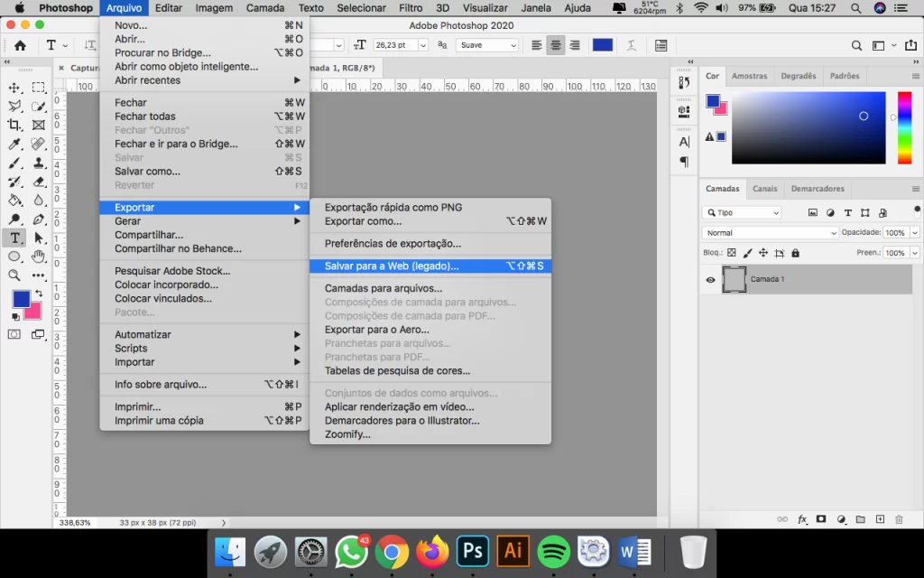Select the Hand tool
This screenshot has height=578, width=924.
(38, 256)
